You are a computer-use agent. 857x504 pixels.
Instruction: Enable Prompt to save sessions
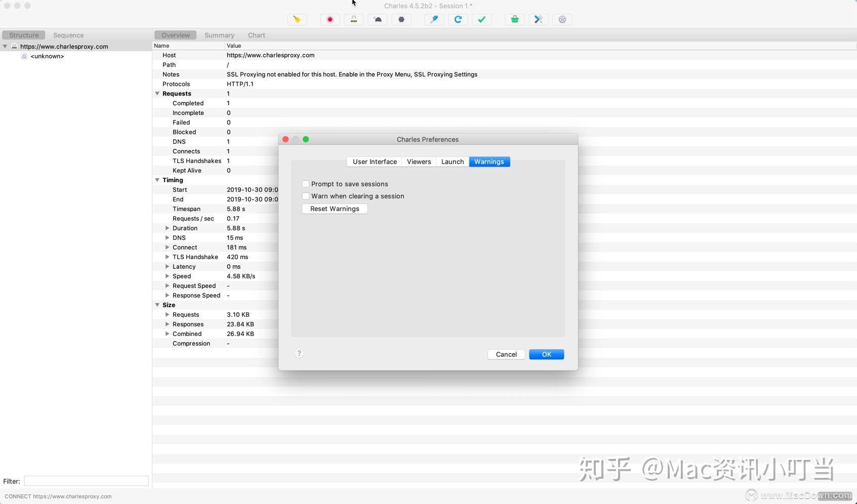pyautogui.click(x=306, y=184)
